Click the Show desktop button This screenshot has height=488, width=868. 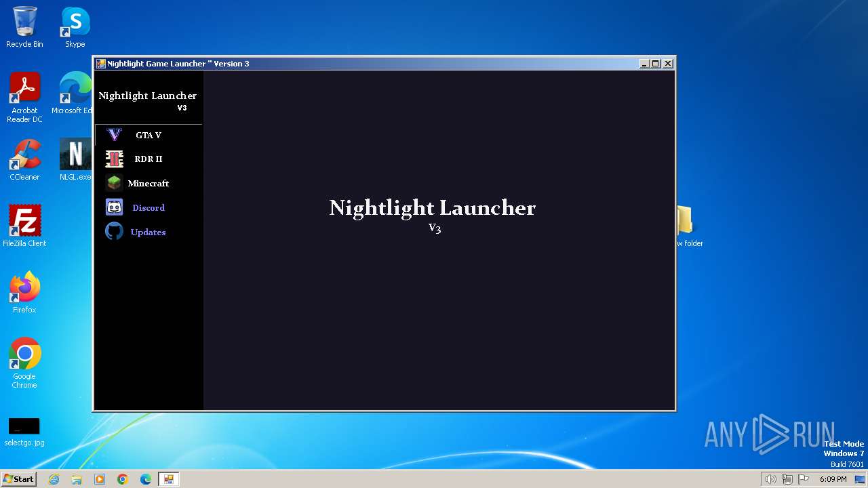point(861,479)
